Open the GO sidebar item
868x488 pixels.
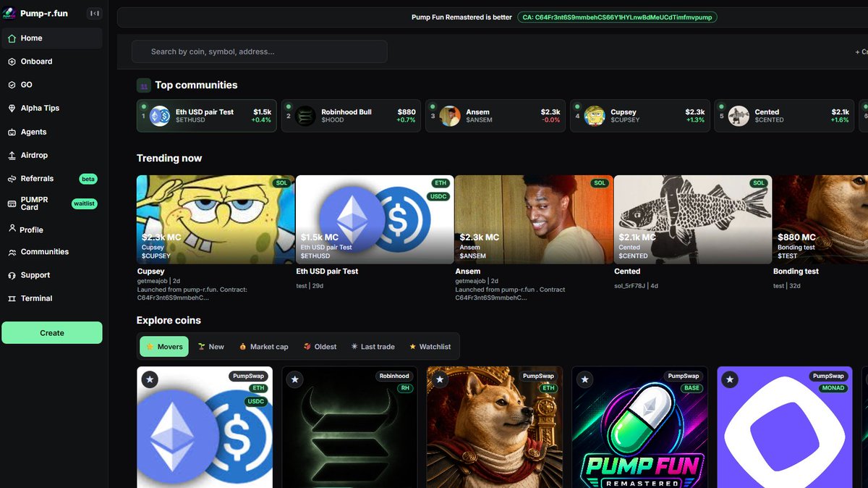coord(52,85)
